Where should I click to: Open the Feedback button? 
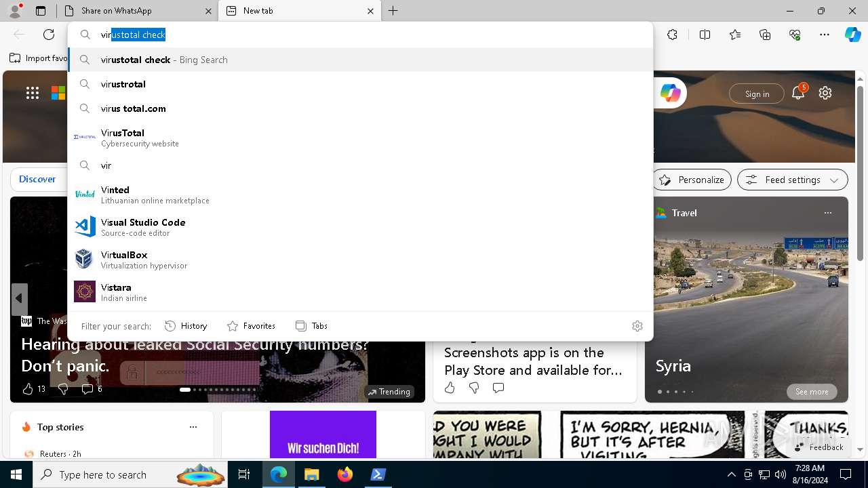819,447
